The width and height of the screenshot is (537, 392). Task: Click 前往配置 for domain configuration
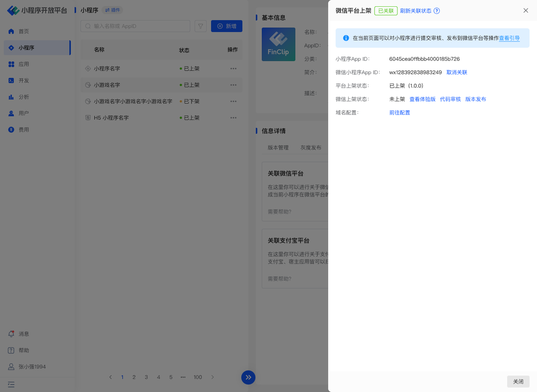coord(399,113)
